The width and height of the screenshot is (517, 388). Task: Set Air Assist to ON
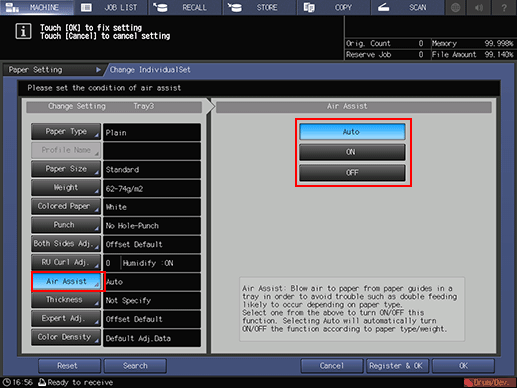tap(352, 152)
